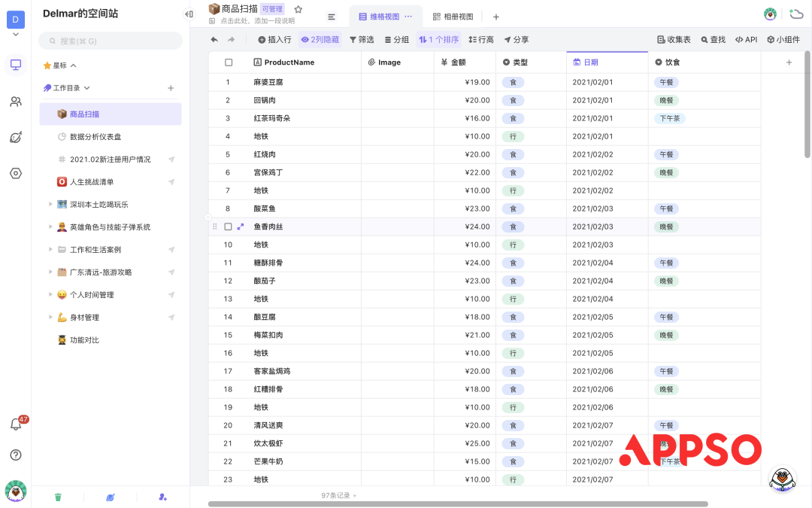
Task: Open the view list menu icon
Action: point(332,17)
